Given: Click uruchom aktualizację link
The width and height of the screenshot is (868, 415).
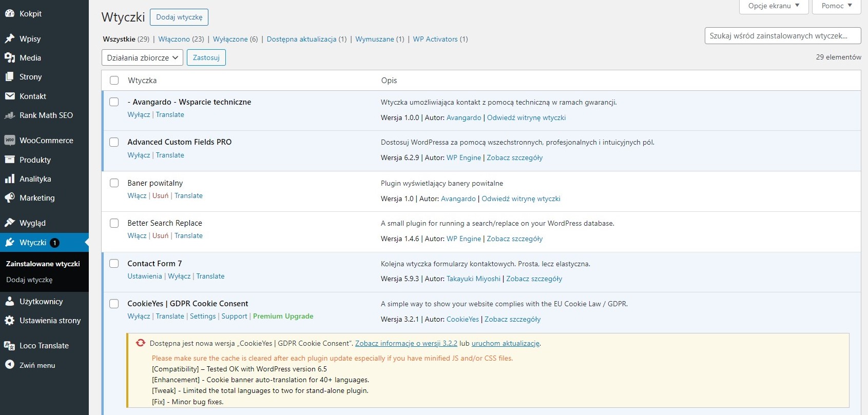Looking at the screenshot, I should pyautogui.click(x=506, y=344).
